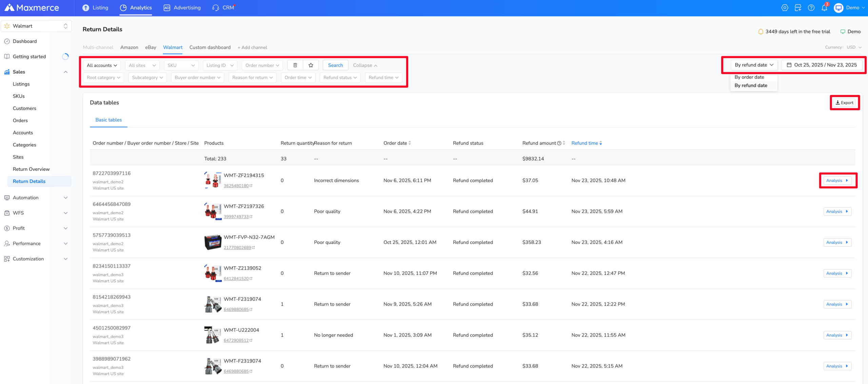The width and height of the screenshot is (868, 384).
Task: Open listing ID 21770802689 link
Action: coord(237,248)
